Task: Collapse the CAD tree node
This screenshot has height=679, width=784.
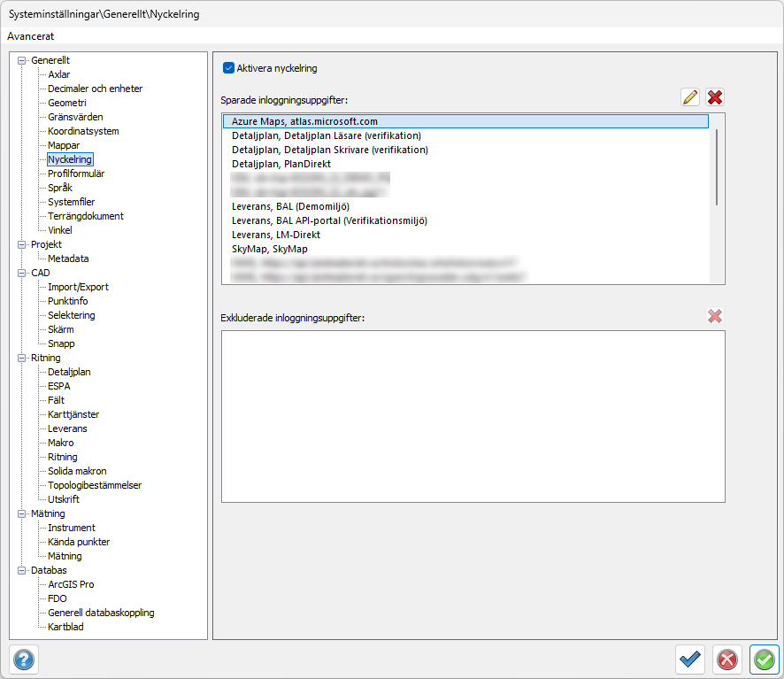Action: pos(22,273)
